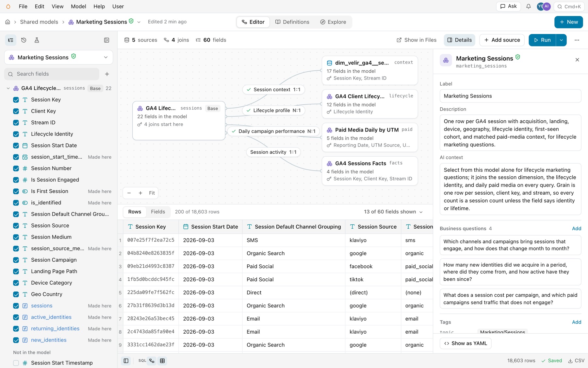Image resolution: width=588 pixels, height=368 pixels.
Task: Toggle the bottom-left panel layout icon
Action: [126, 361]
